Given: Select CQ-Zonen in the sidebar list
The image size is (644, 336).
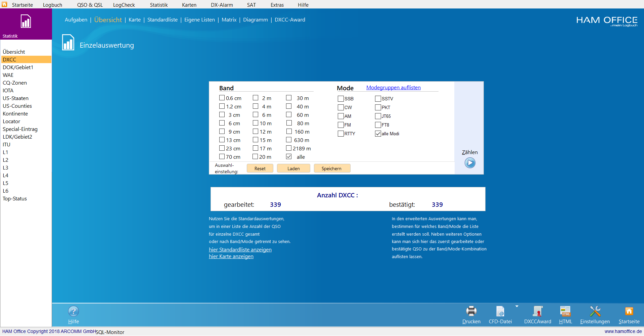Looking at the screenshot, I should click(x=15, y=83).
